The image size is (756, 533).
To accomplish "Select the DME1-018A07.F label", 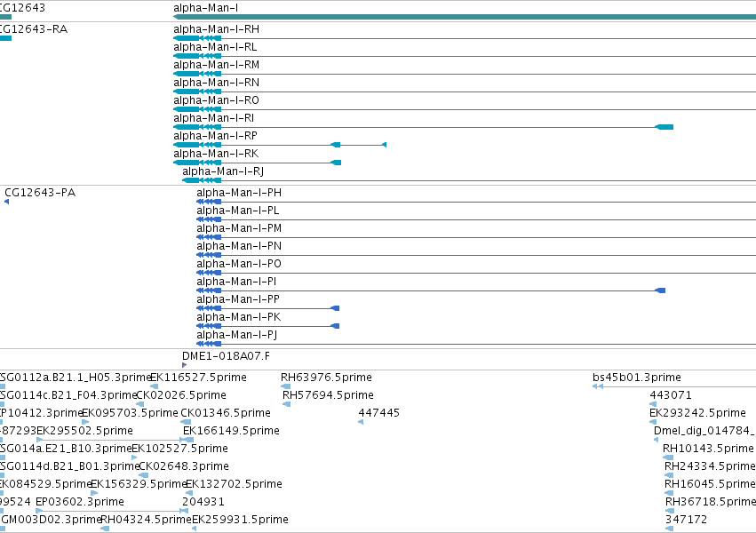I will pos(226,356).
